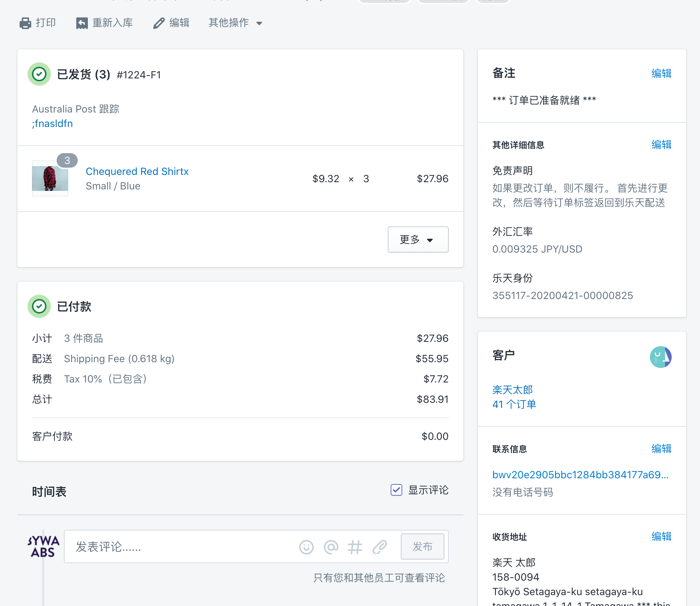Attach file with the paperclip icon
The image size is (700, 606).
[x=379, y=547]
